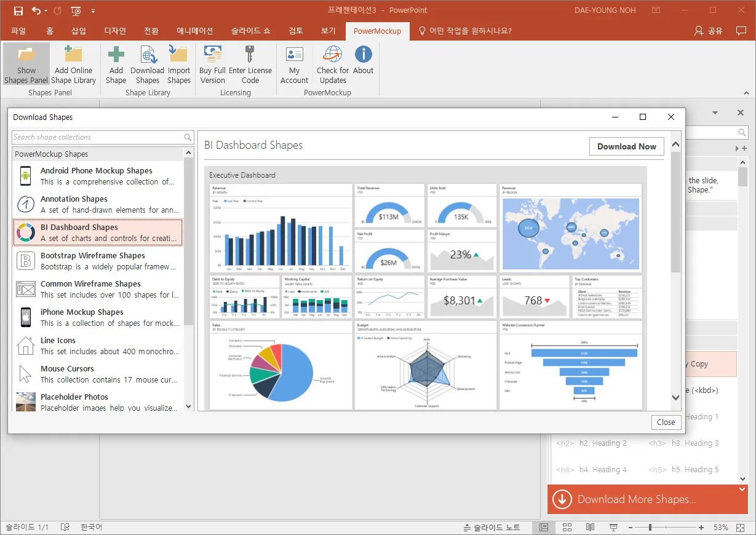Image resolution: width=756 pixels, height=535 pixels.
Task: Open Enter License Code key icon
Action: click(250, 55)
